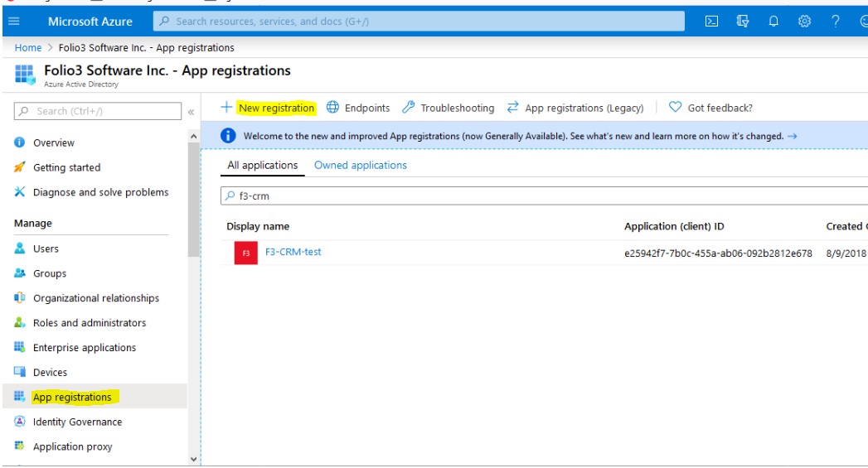Open the help question mark
The height and width of the screenshot is (468, 868).
pos(836,21)
